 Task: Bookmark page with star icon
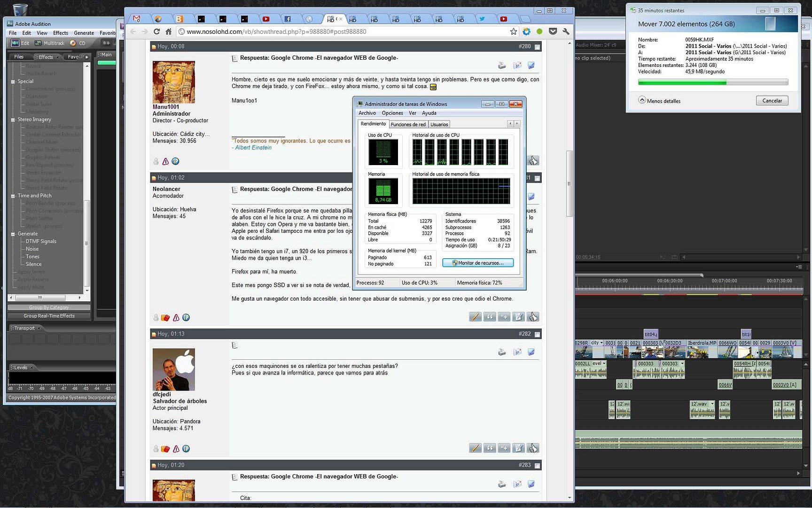click(513, 32)
